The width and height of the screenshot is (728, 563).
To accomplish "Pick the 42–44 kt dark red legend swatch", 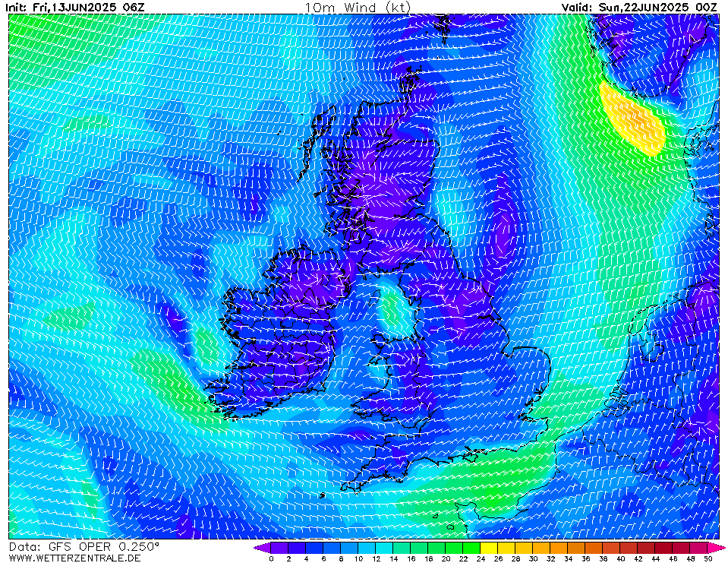I will coord(646,548).
